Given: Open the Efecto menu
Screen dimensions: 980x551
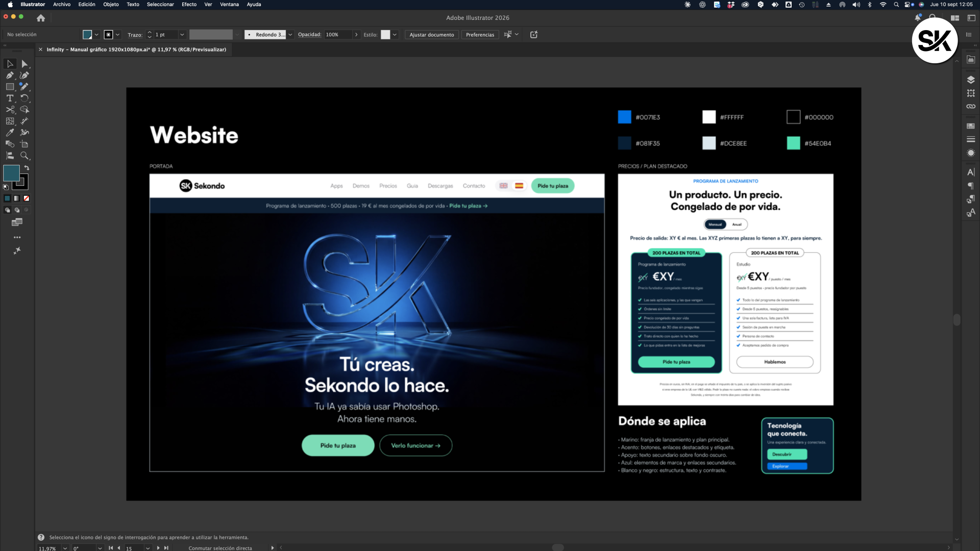Looking at the screenshot, I should [x=189, y=5].
